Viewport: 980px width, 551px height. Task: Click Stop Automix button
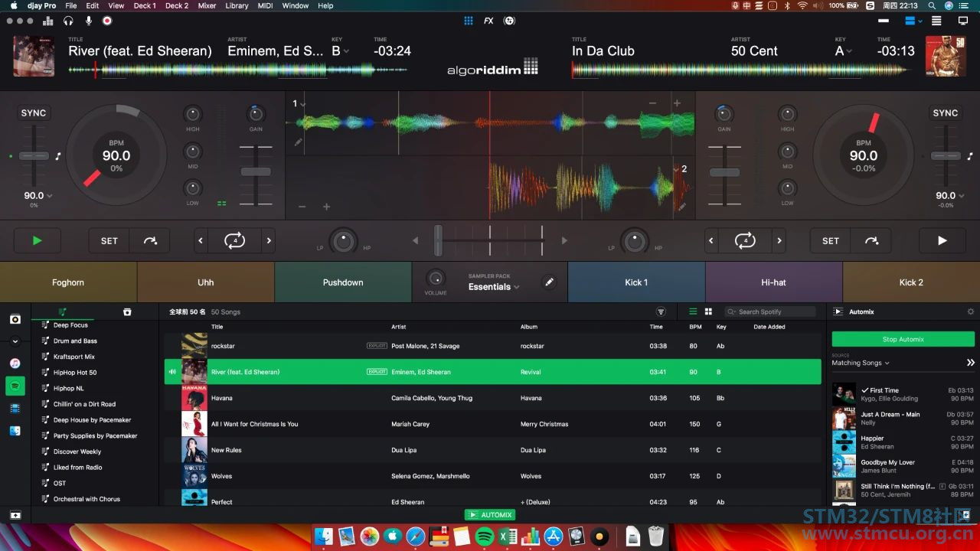(903, 339)
